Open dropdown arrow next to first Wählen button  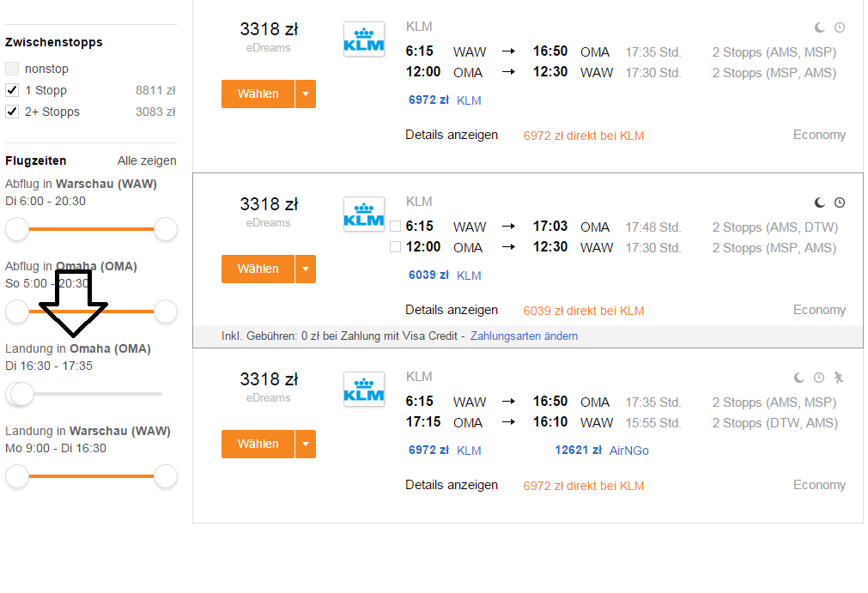pos(306,94)
